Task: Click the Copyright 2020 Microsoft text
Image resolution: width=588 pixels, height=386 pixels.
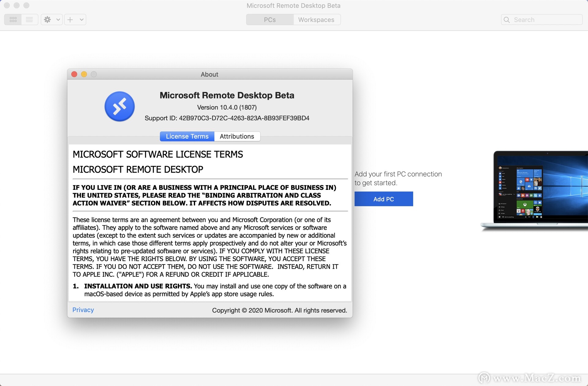Action: [279, 310]
